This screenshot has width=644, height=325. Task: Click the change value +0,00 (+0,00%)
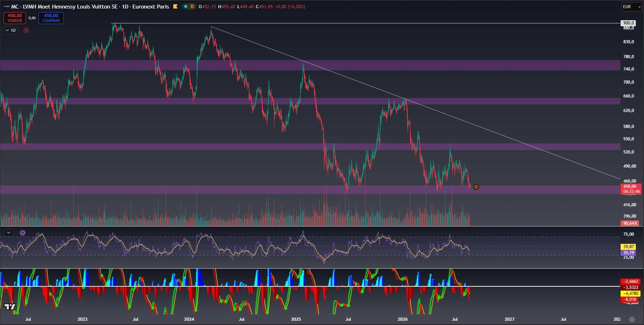290,6
